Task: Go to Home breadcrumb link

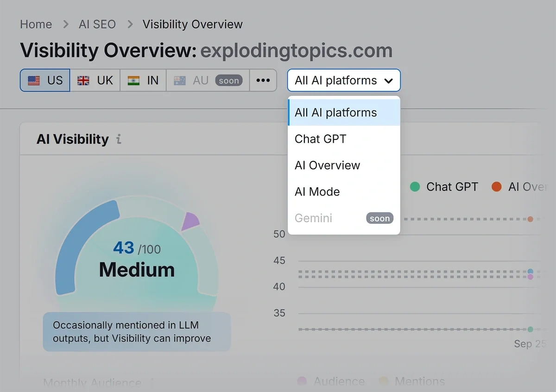Action: tap(36, 24)
